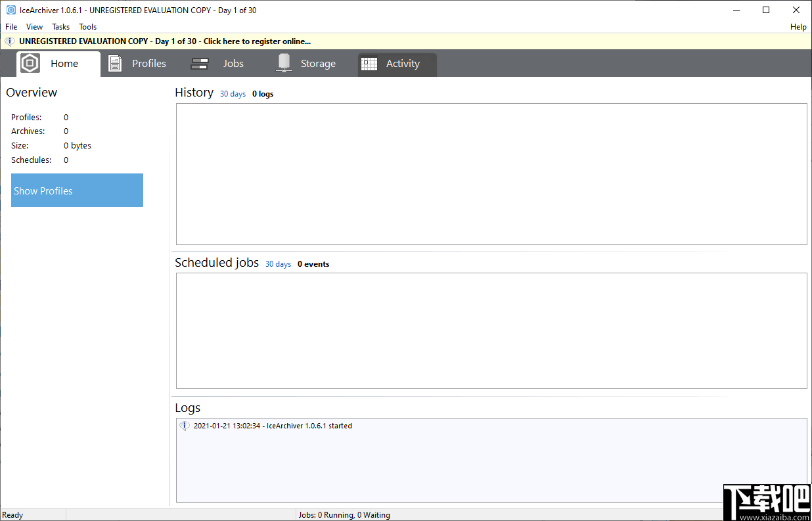Switch to the Activity tab

pos(397,64)
